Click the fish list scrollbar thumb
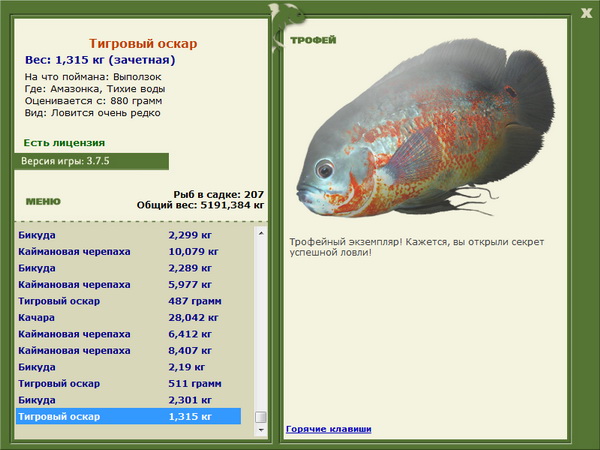This screenshot has width=600, height=450. pos(261,417)
